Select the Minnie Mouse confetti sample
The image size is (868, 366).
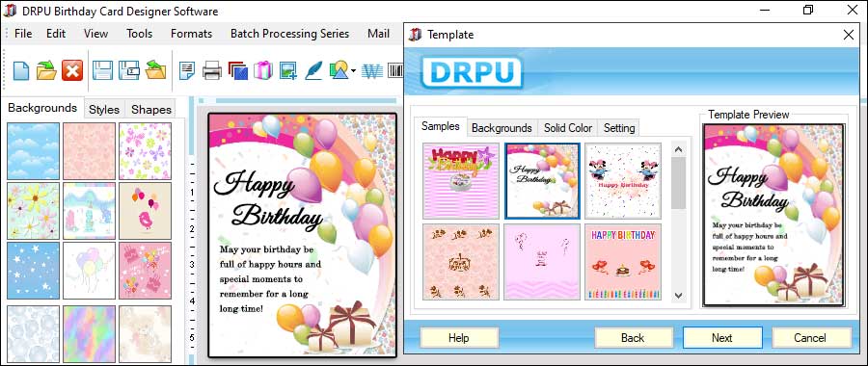[623, 181]
